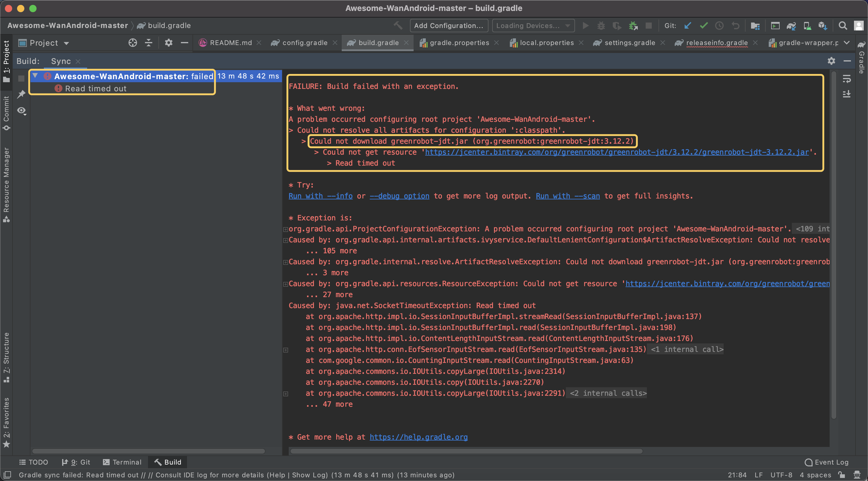Open the 9: Git tool window
868x481 pixels.
(x=76, y=462)
